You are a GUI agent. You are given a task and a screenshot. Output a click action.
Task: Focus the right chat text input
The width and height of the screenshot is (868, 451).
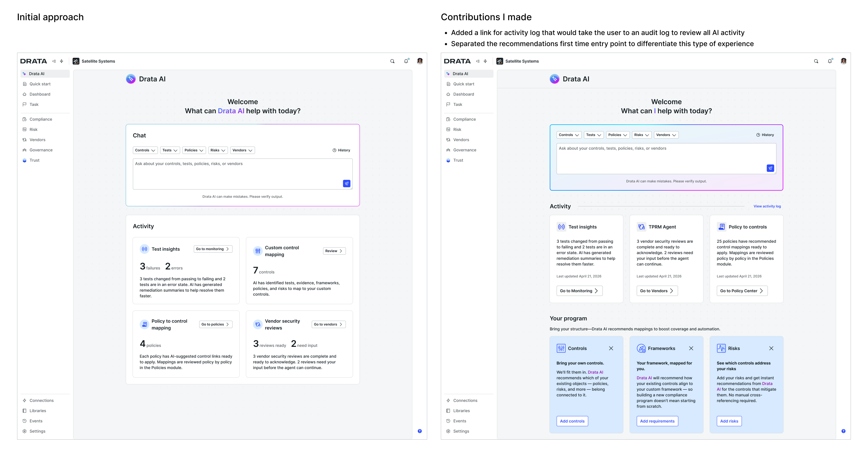point(666,158)
